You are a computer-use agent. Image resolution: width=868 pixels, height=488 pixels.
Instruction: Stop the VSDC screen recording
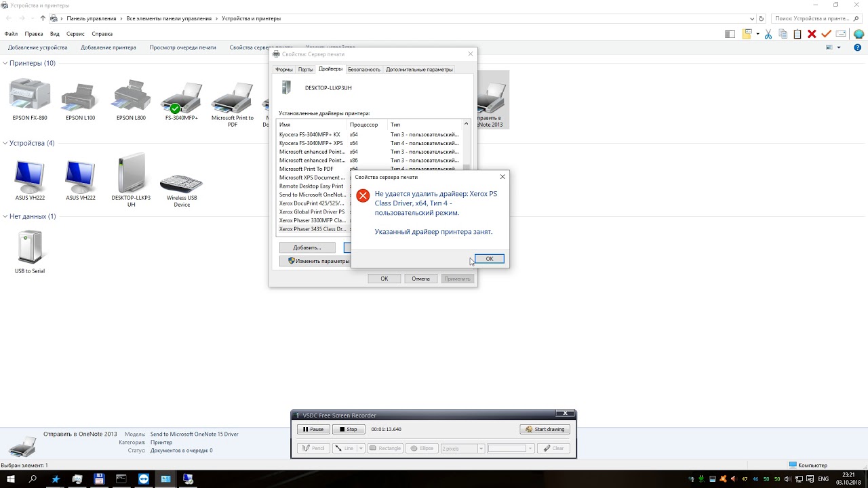pyautogui.click(x=349, y=429)
